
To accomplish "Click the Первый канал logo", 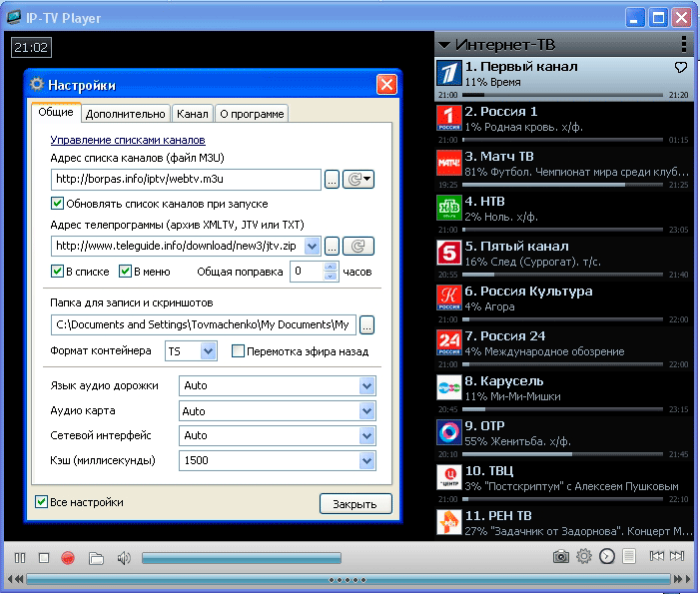I will point(448,74).
